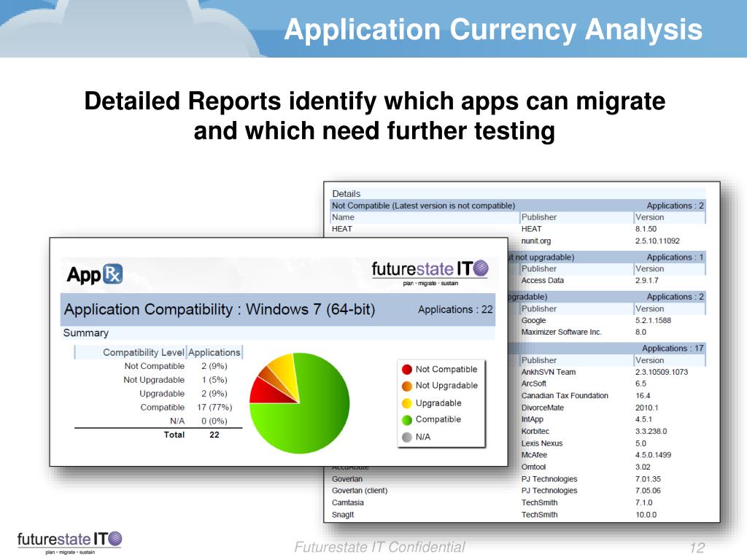Viewport: 747px width, 560px height.
Task: Select the red Not Compatible pie slice
Action: tap(269, 392)
